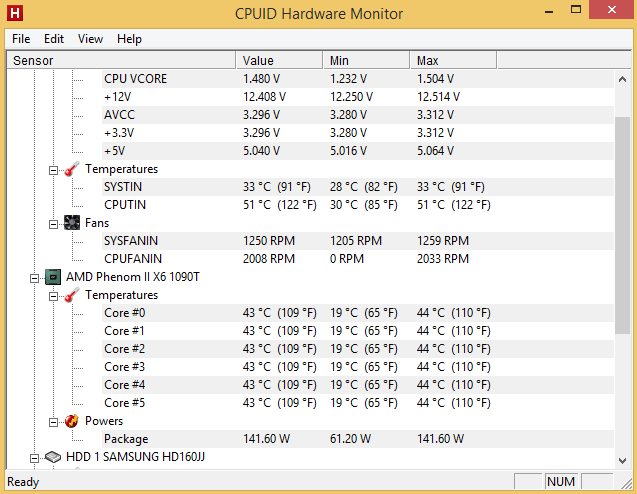The image size is (637, 494).
Task: Click the flame icon next to Powers
Action: point(72,421)
